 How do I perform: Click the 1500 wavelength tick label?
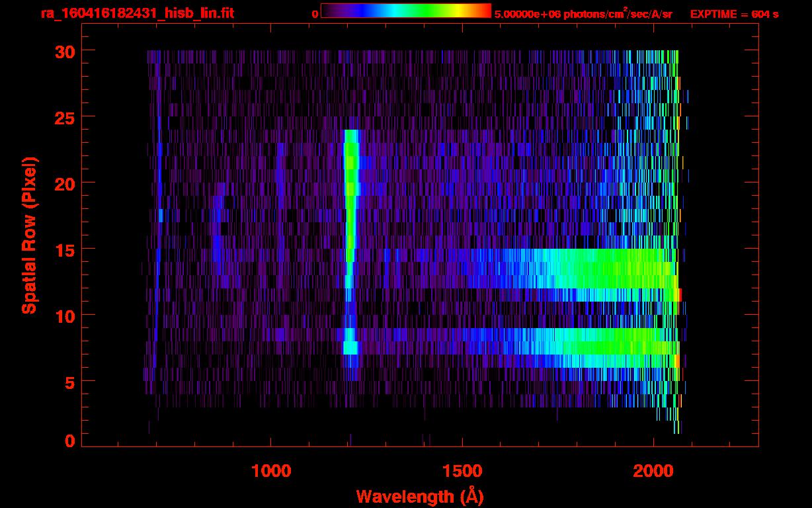pos(462,471)
